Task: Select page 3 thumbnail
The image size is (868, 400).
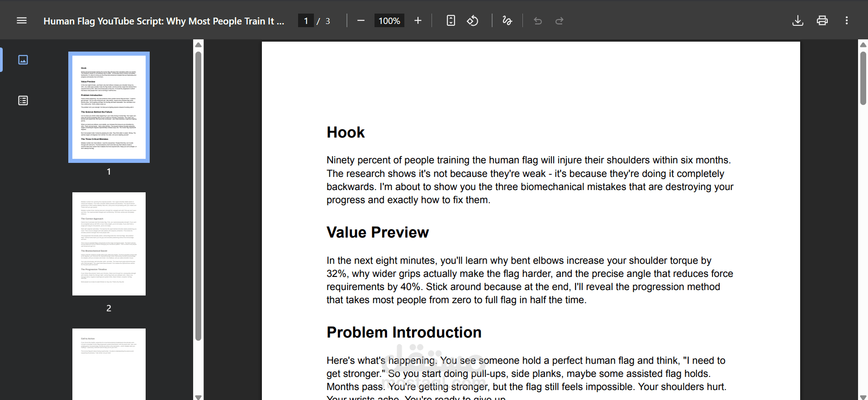Action: [109, 364]
